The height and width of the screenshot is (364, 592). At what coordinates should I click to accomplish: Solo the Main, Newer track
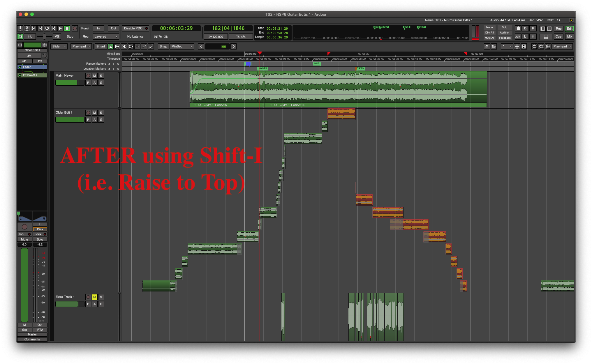click(101, 76)
